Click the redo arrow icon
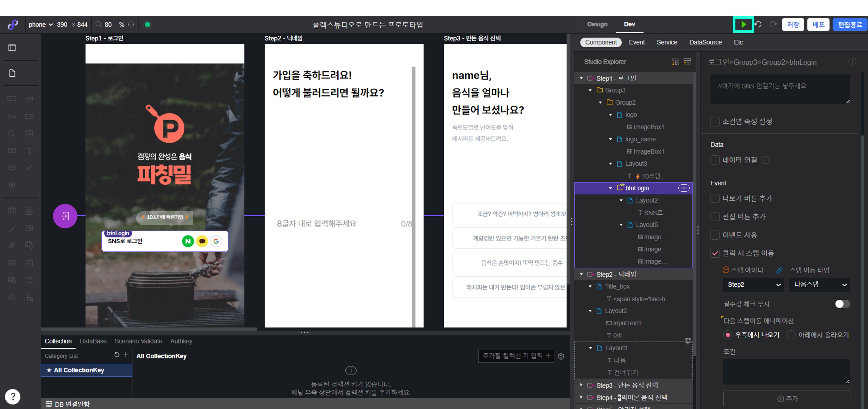Image resolution: width=868 pixels, height=409 pixels. click(x=773, y=24)
